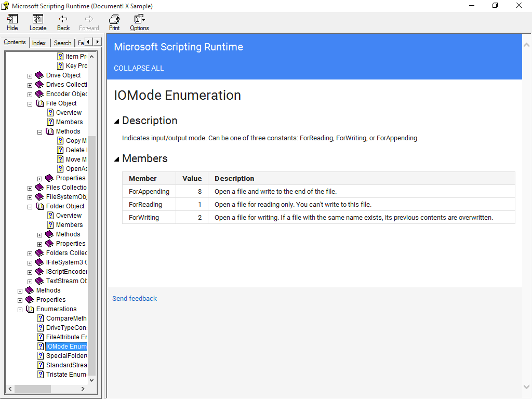
Task: Click the ForAppending table cell
Action: [149, 191]
